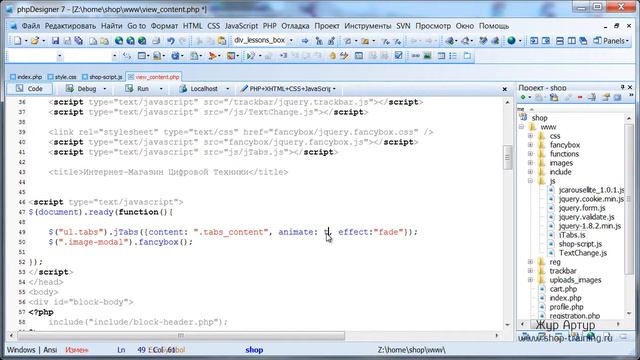This screenshot has height=360, width=640.
Task: Open the Файл menu
Action: tap(31, 26)
